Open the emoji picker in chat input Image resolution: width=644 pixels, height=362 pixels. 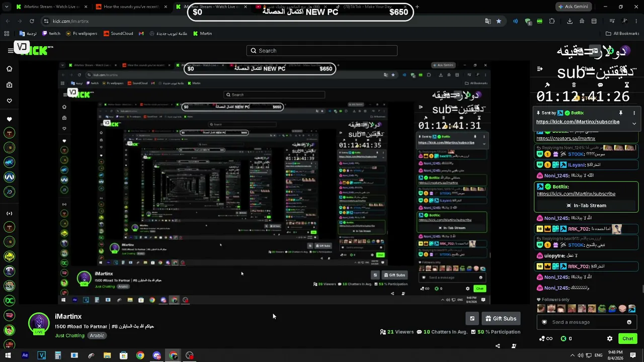[629, 322]
